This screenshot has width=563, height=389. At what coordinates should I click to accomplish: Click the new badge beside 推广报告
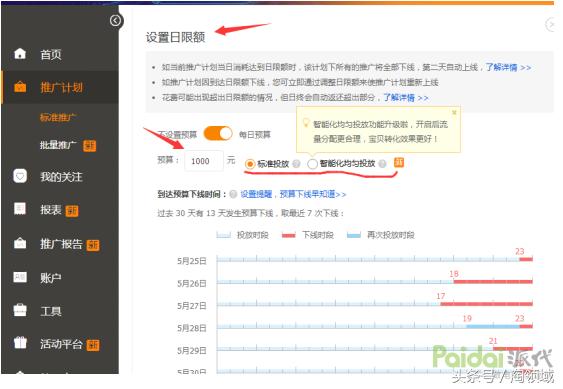tap(93, 245)
